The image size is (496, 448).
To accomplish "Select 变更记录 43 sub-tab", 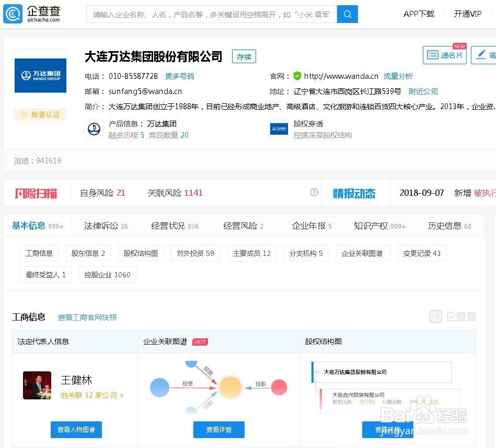I will click(x=422, y=253).
